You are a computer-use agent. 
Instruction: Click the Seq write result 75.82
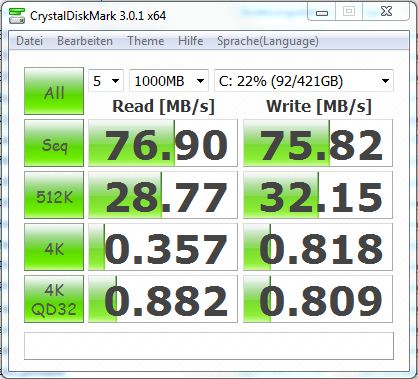click(318, 143)
